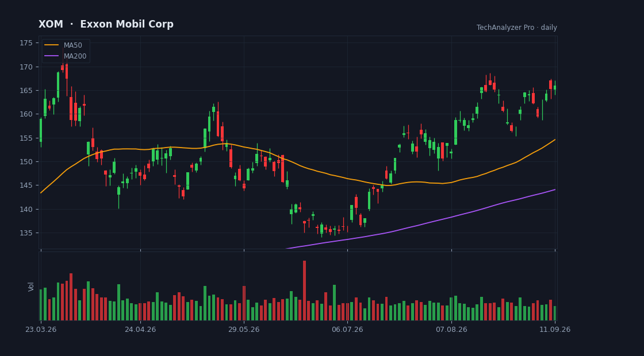Screen dimensions: 644x356
Task: Click the 07.08.26 date label
Action: click(451, 330)
